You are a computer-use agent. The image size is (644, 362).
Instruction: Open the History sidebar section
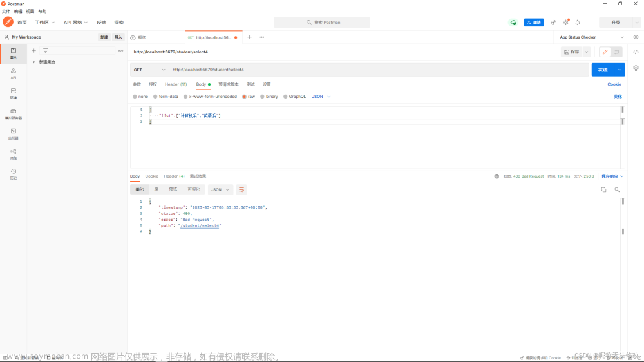coord(14,174)
